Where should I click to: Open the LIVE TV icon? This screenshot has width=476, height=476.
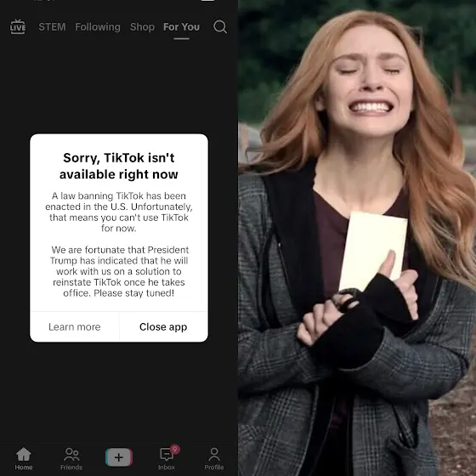click(x=18, y=26)
